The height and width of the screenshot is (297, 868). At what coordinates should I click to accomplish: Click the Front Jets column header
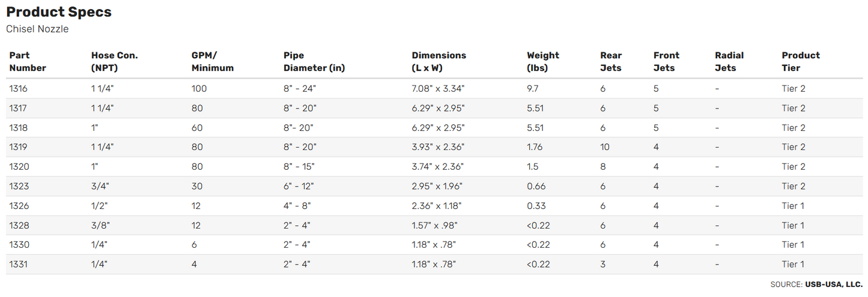(x=666, y=62)
